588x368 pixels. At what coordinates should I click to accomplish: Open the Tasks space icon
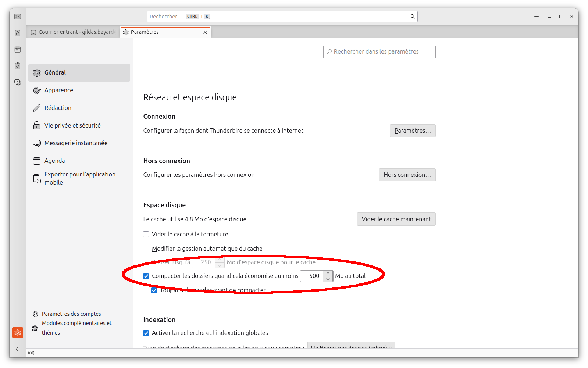[18, 66]
